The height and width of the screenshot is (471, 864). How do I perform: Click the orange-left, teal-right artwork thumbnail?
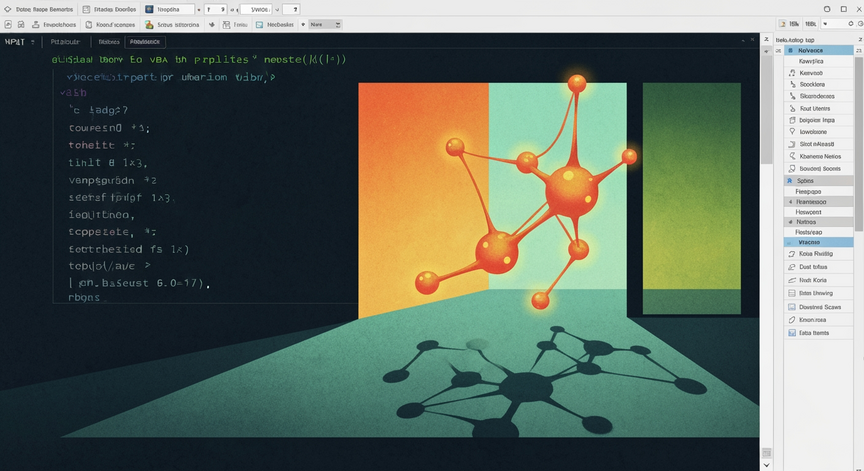(x=492, y=201)
